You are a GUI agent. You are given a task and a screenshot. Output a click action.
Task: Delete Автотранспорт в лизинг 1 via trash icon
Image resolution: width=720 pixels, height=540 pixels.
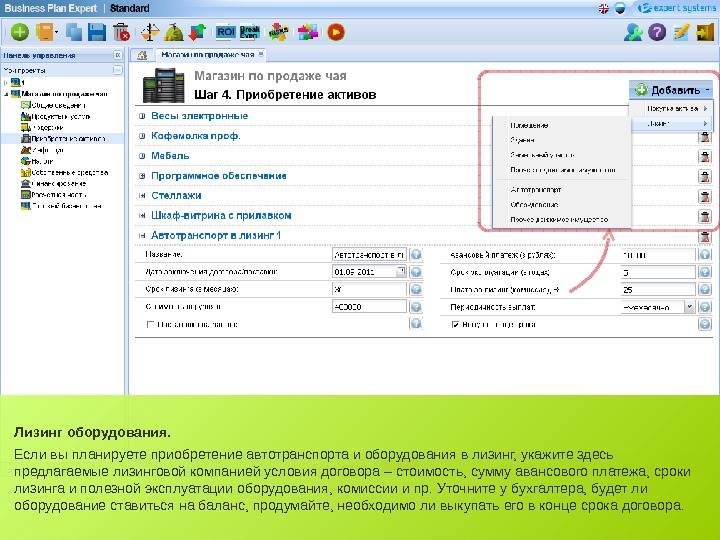pyautogui.click(x=704, y=236)
